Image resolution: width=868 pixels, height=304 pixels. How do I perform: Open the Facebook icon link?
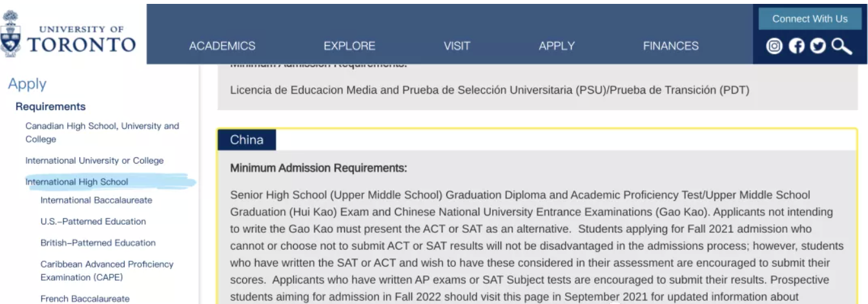pyautogui.click(x=797, y=46)
